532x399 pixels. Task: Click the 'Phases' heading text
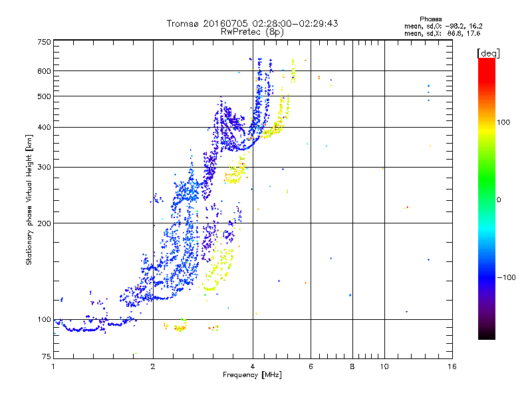click(x=430, y=19)
